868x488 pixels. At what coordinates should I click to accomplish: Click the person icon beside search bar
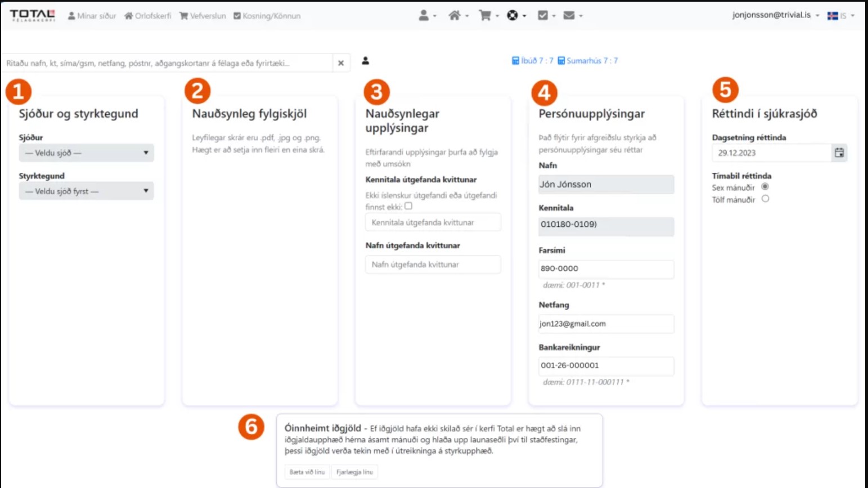[x=365, y=61]
